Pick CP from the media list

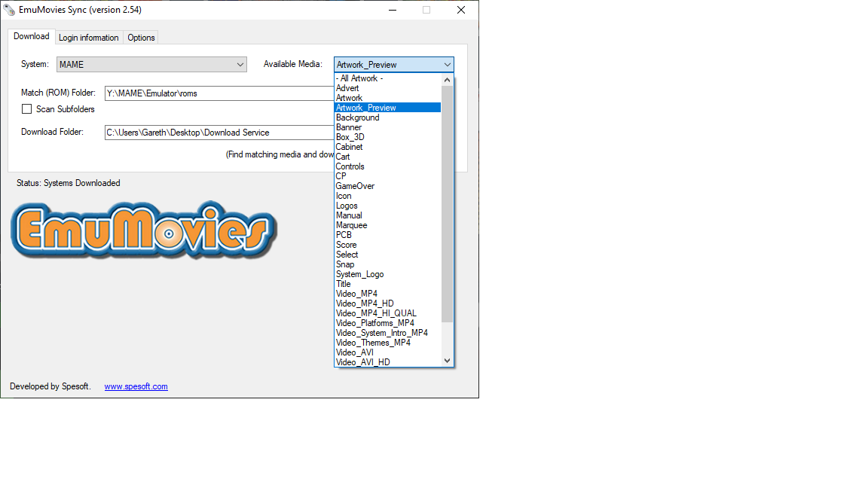pyautogui.click(x=388, y=176)
